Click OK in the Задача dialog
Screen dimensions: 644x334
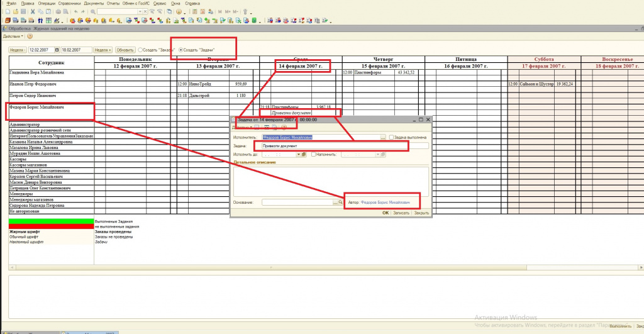pyautogui.click(x=386, y=213)
